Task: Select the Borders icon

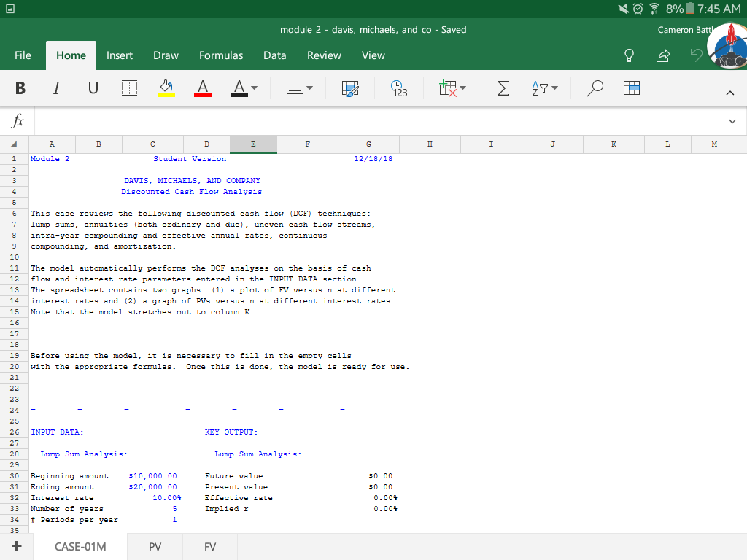Action: click(129, 87)
